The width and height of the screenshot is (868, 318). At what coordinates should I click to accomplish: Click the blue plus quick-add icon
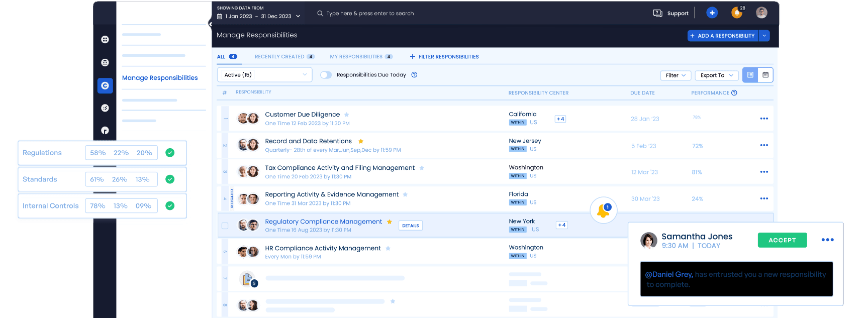click(x=712, y=13)
